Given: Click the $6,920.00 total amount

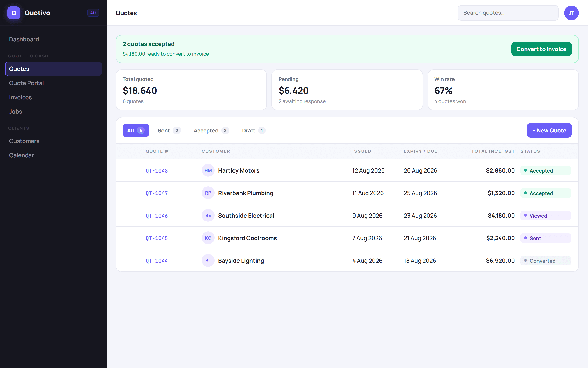Looking at the screenshot, I should tap(500, 260).
